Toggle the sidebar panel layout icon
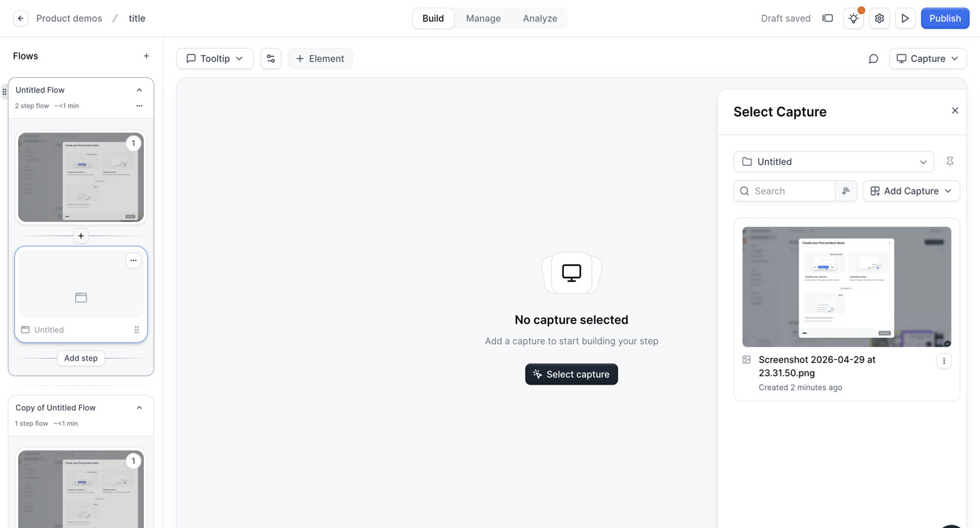The height and width of the screenshot is (528, 980). (828, 18)
